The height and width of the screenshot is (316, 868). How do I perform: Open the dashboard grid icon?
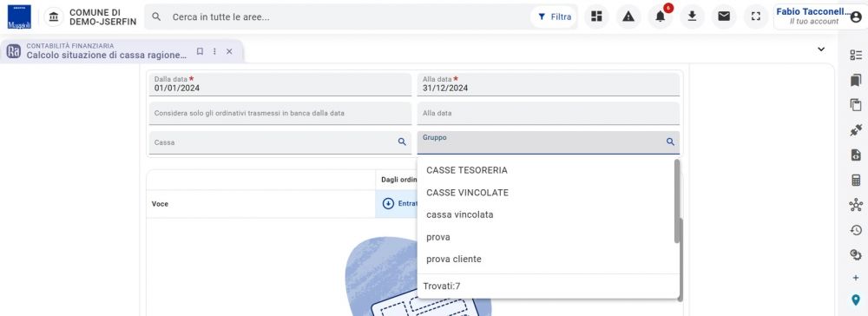coord(596,16)
